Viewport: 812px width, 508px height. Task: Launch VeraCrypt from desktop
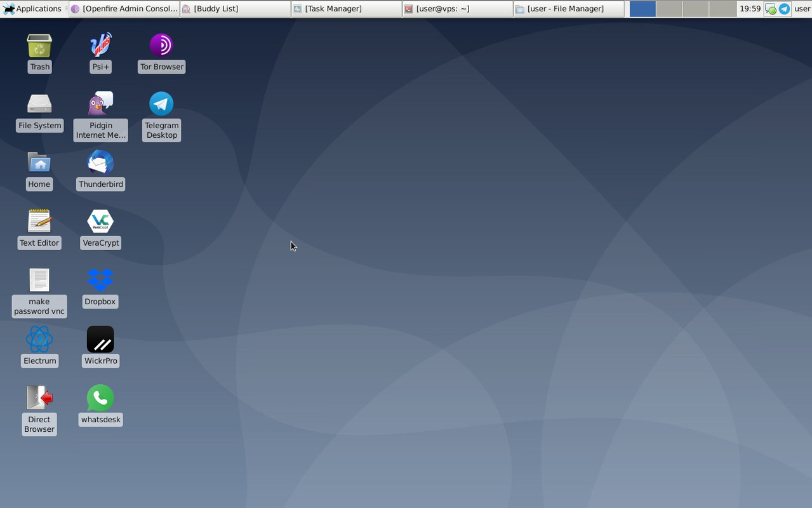[100, 222]
